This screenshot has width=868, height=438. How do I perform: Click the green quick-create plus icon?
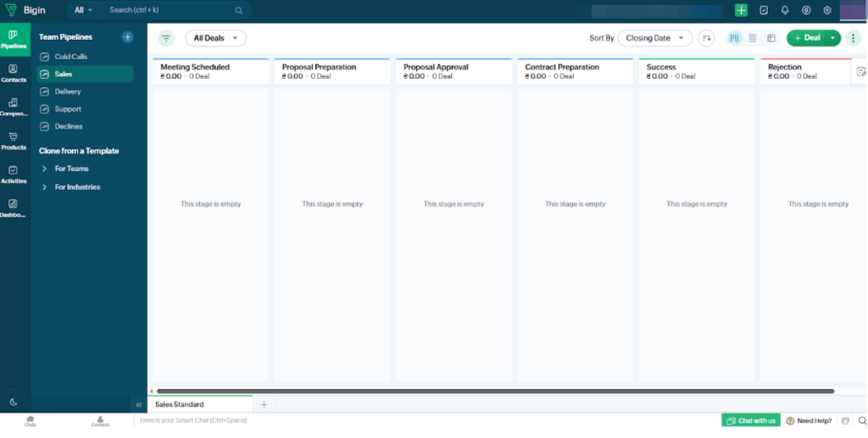[x=742, y=10]
